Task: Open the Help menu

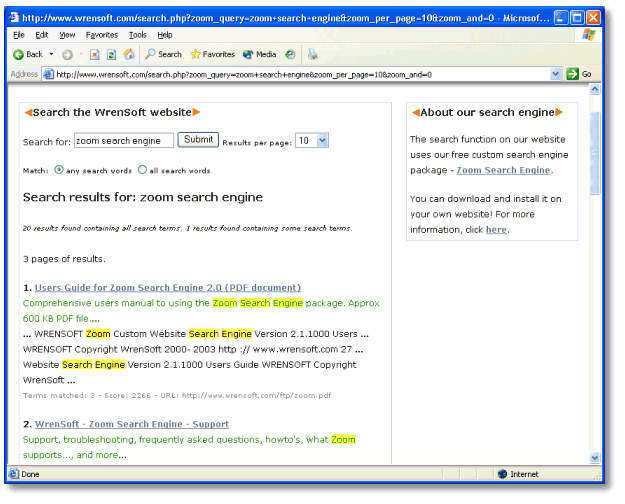Action: point(165,35)
